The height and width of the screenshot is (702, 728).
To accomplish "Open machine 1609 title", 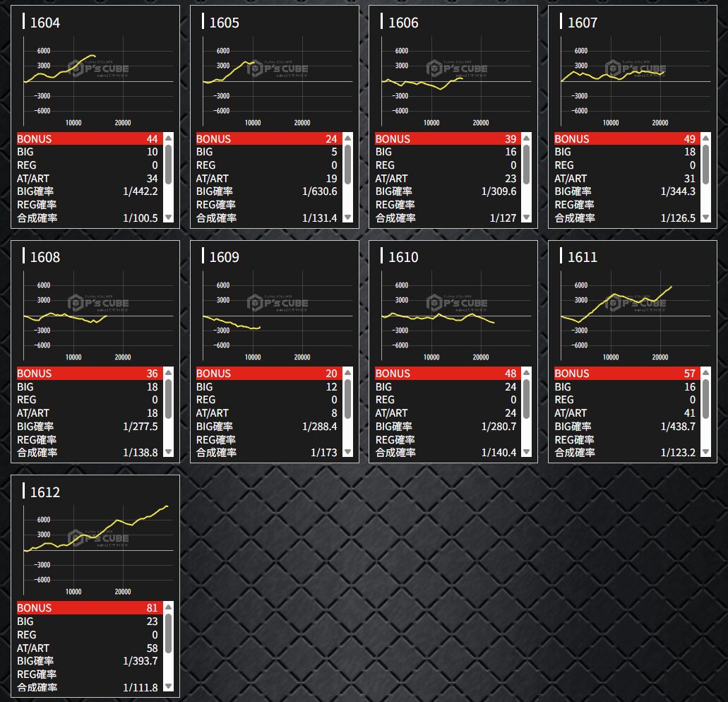I will pos(225,257).
